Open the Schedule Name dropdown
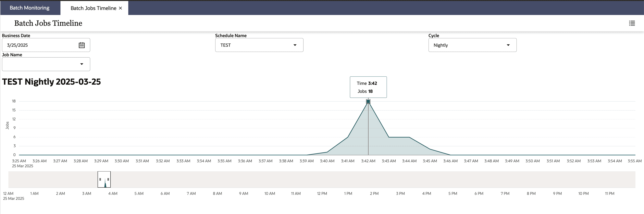 tap(295, 45)
